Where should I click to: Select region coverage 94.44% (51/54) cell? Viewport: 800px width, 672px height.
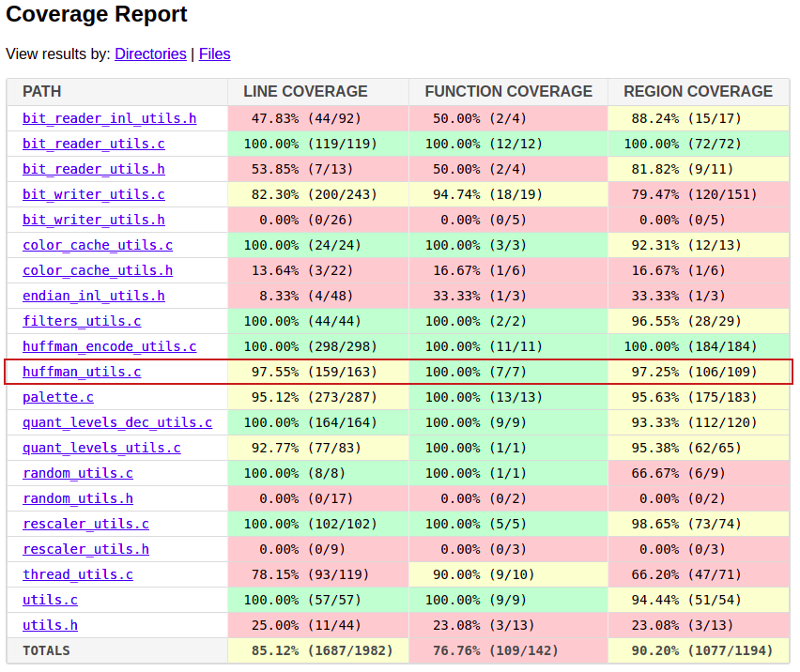(x=699, y=600)
